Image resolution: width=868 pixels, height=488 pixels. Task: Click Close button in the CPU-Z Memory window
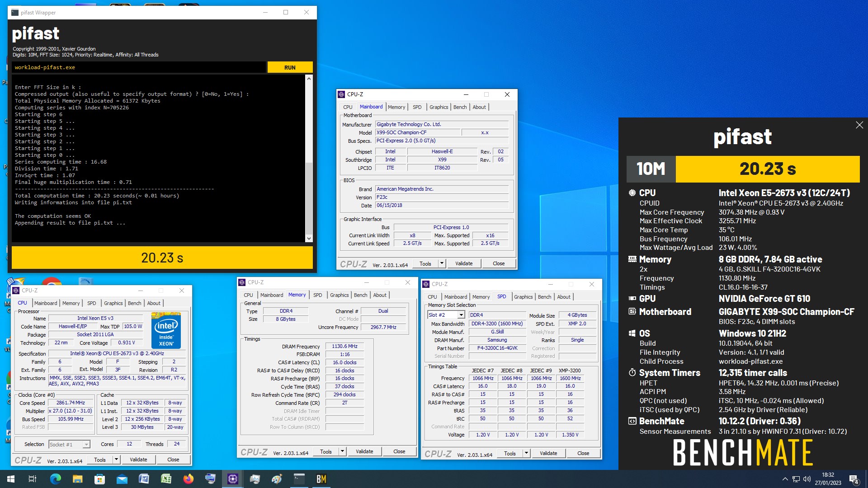click(x=399, y=451)
